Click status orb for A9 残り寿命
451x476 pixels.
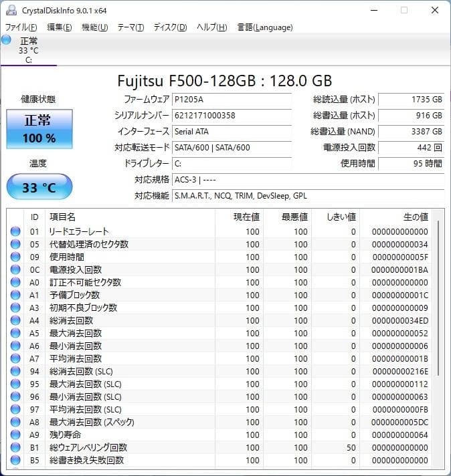tap(15, 435)
